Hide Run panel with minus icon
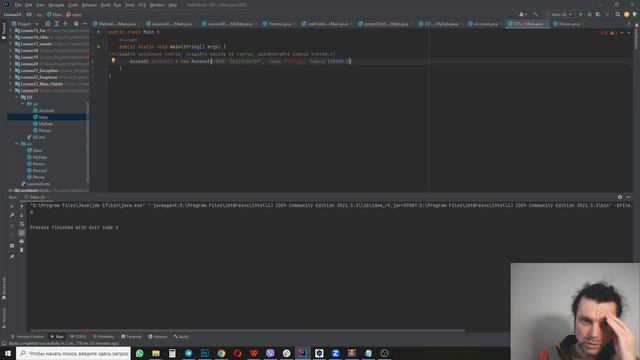The height and width of the screenshot is (360, 640). tap(629, 197)
